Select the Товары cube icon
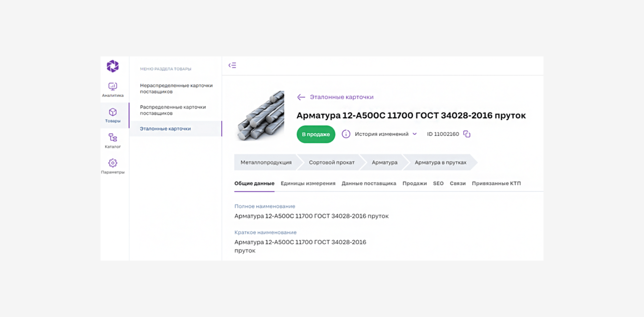644x317 pixels. 112,112
